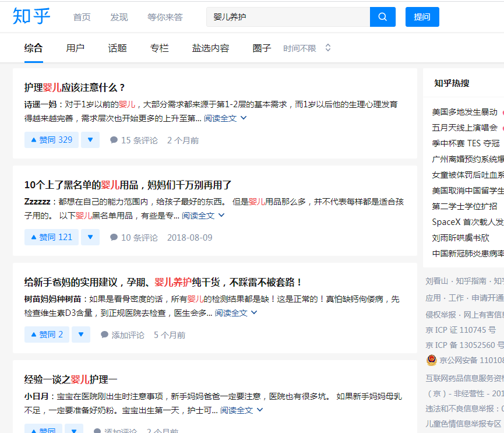Click footer link 京 ICP 证 110745 号
The width and height of the screenshot is (504, 433).
(461, 330)
